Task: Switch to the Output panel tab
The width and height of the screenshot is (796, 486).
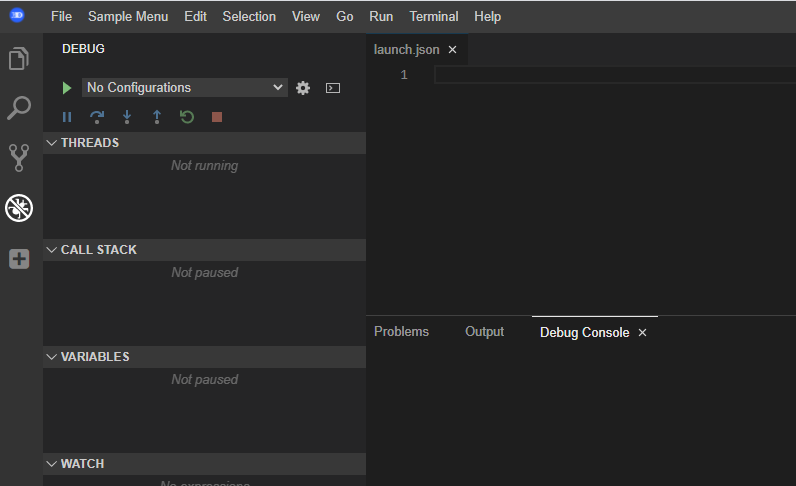Action: pos(485,332)
